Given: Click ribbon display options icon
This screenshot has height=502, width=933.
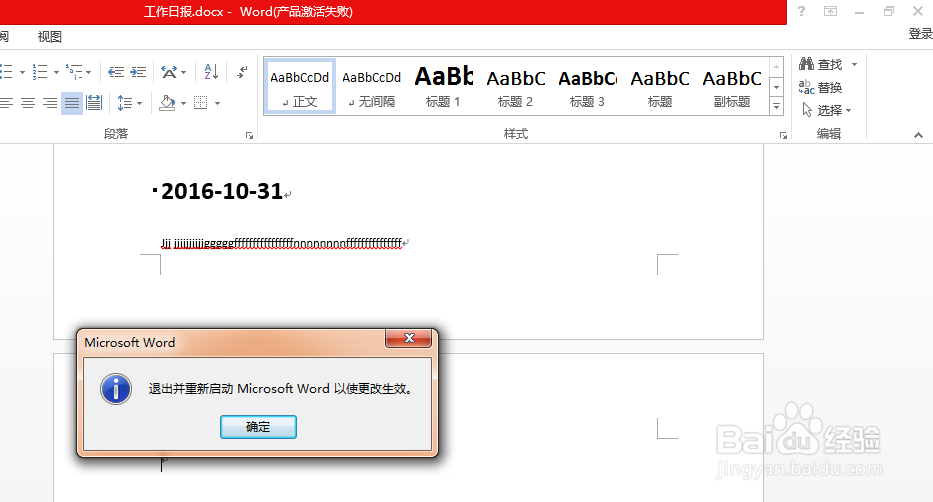Looking at the screenshot, I should (830, 11).
